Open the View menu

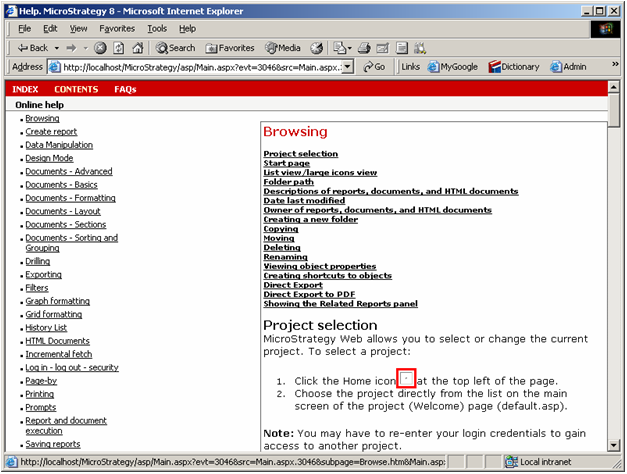(78, 29)
